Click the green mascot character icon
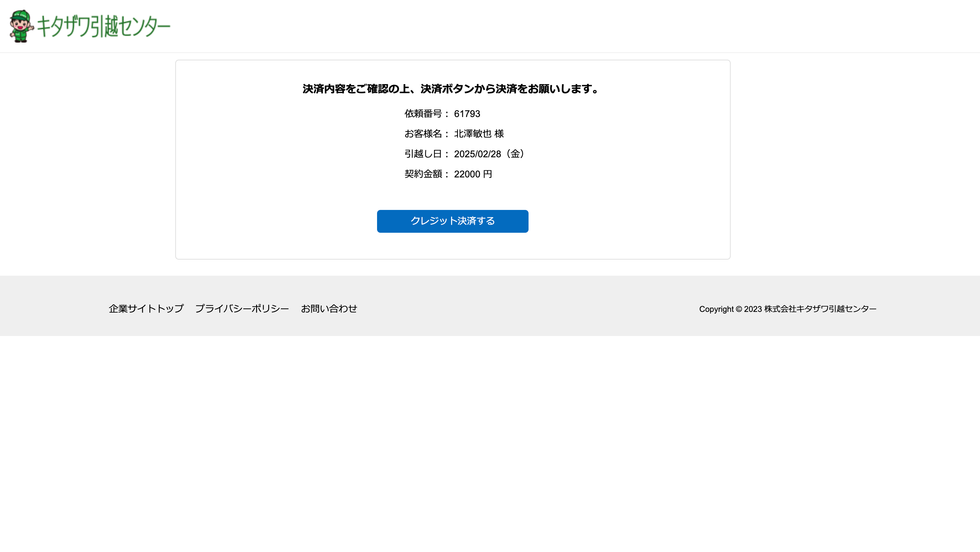 click(21, 26)
